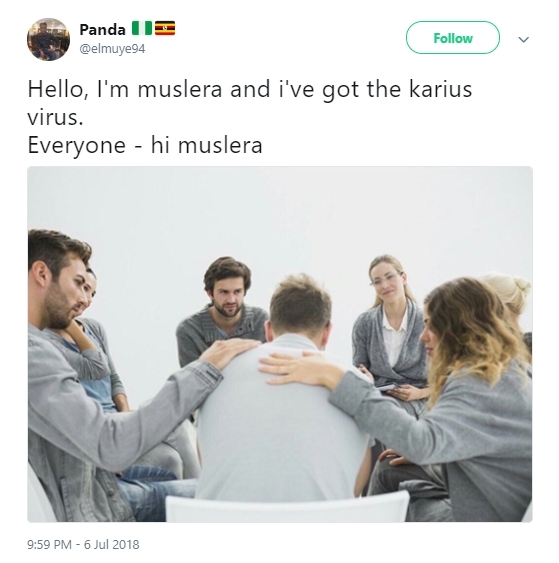This screenshot has height=563, width=559.
Task: Open the group therapy photo
Action: tap(280, 344)
